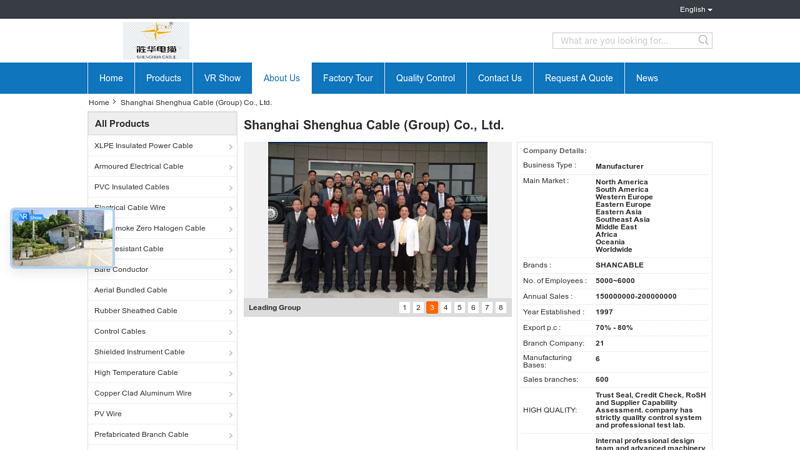The height and width of the screenshot is (450, 800).
Task: Click the Manufacturer business type value
Action: 619,166
